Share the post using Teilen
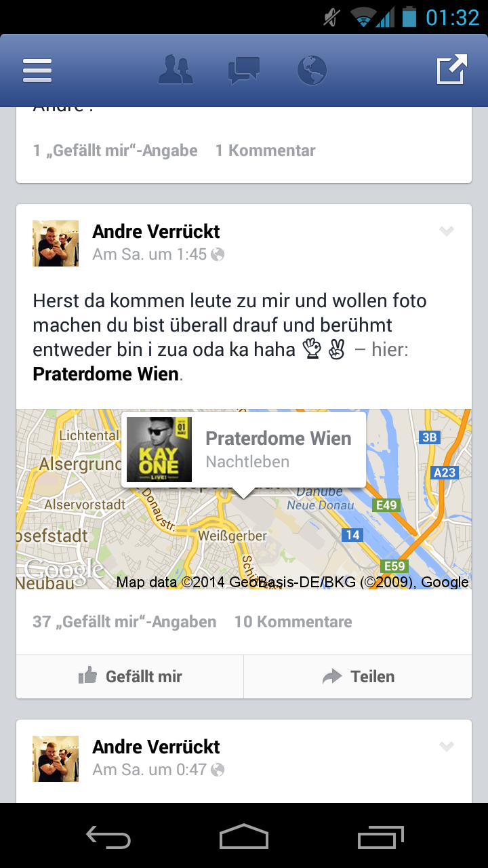The height and width of the screenshot is (868, 488). pyautogui.click(x=358, y=676)
